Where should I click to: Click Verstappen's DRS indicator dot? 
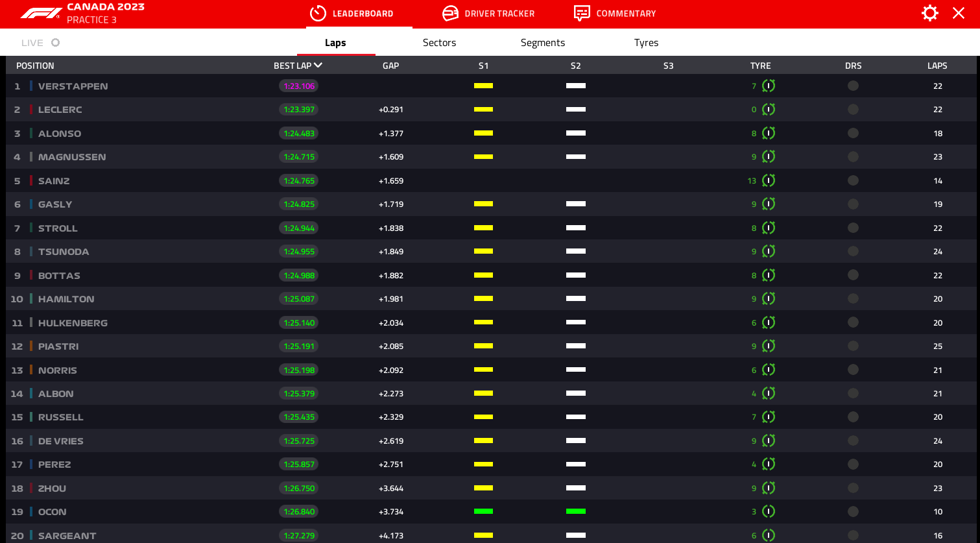tap(853, 86)
